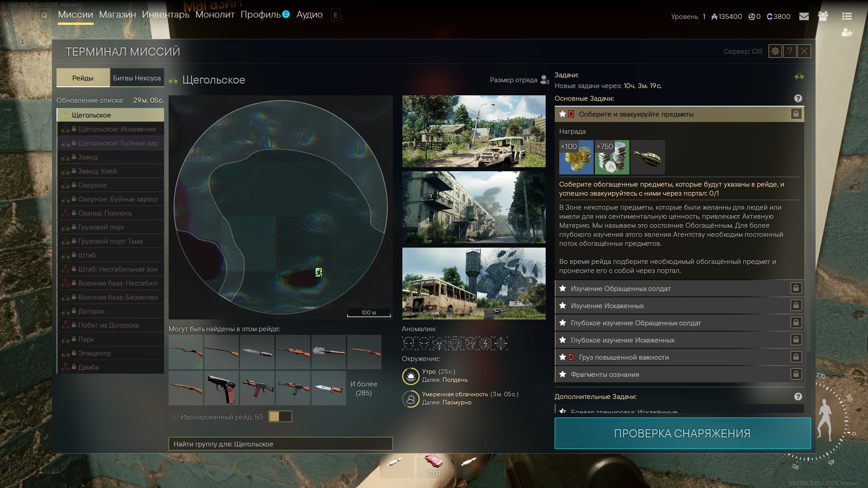Click Найти группу для: Щегольское field

pos(280,444)
